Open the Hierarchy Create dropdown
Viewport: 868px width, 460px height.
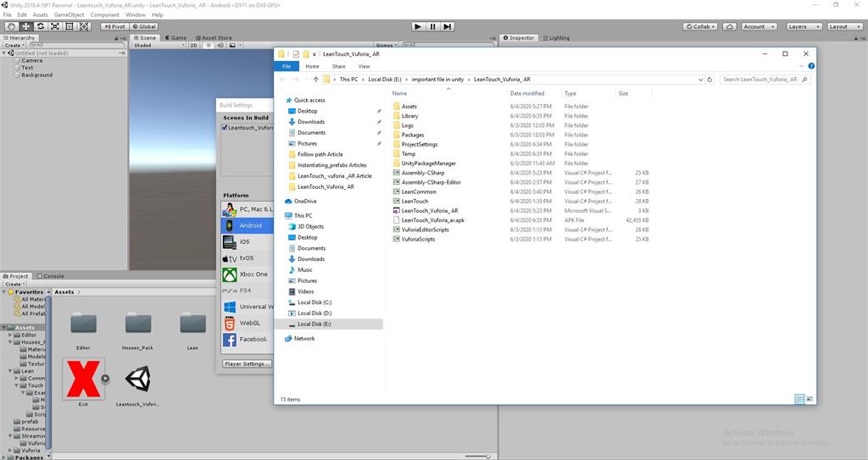pyautogui.click(x=14, y=46)
